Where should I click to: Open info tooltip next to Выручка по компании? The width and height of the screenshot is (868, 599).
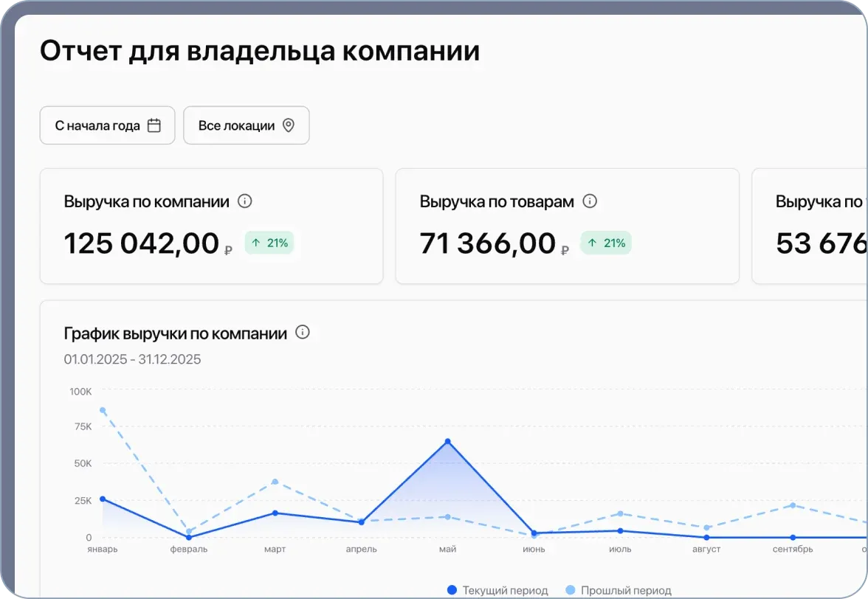(x=244, y=201)
